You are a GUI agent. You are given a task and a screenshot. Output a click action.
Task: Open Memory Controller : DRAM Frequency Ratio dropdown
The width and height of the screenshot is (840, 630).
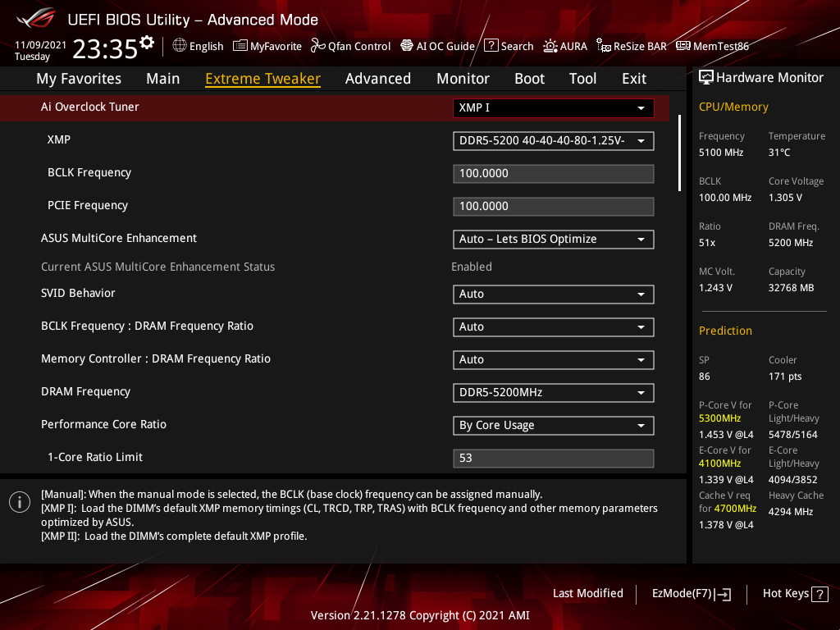[554, 360]
